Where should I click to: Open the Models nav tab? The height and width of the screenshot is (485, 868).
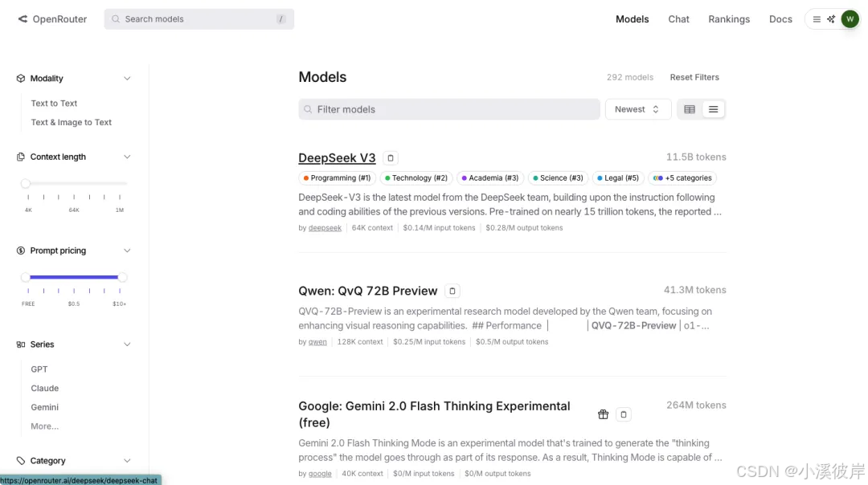(x=632, y=19)
